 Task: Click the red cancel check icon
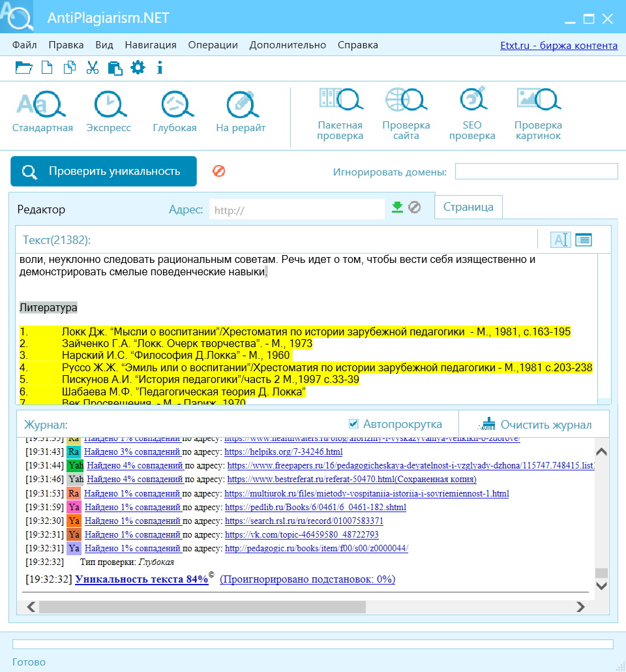(x=218, y=171)
